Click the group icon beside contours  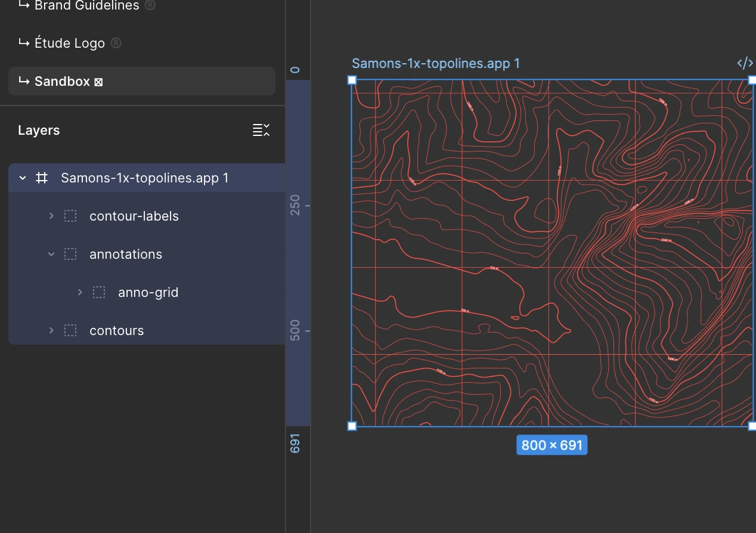click(70, 330)
